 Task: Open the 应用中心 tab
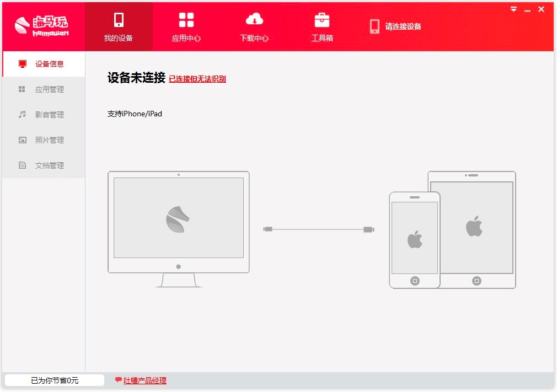point(186,26)
